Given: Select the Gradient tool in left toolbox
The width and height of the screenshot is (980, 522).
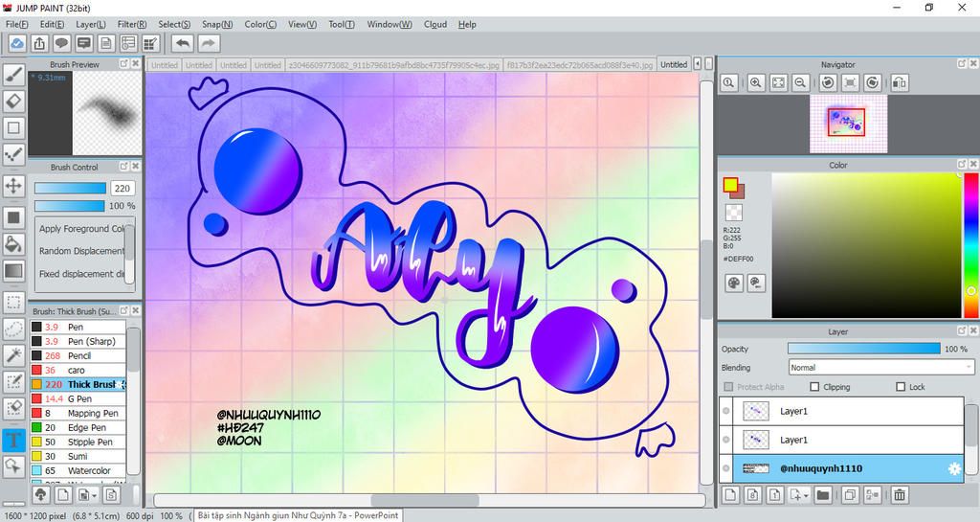Looking at the screenshot, I should click(13, 271).
